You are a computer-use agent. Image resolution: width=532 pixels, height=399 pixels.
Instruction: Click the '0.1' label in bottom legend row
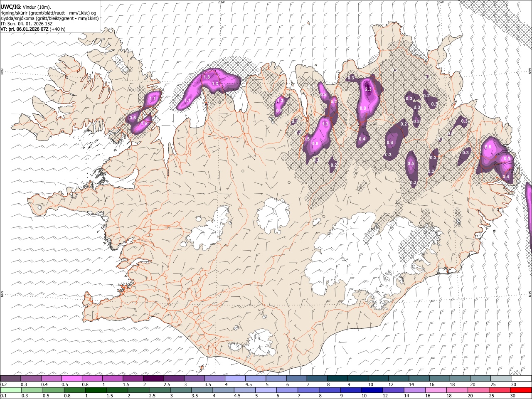tap(4, 396)
